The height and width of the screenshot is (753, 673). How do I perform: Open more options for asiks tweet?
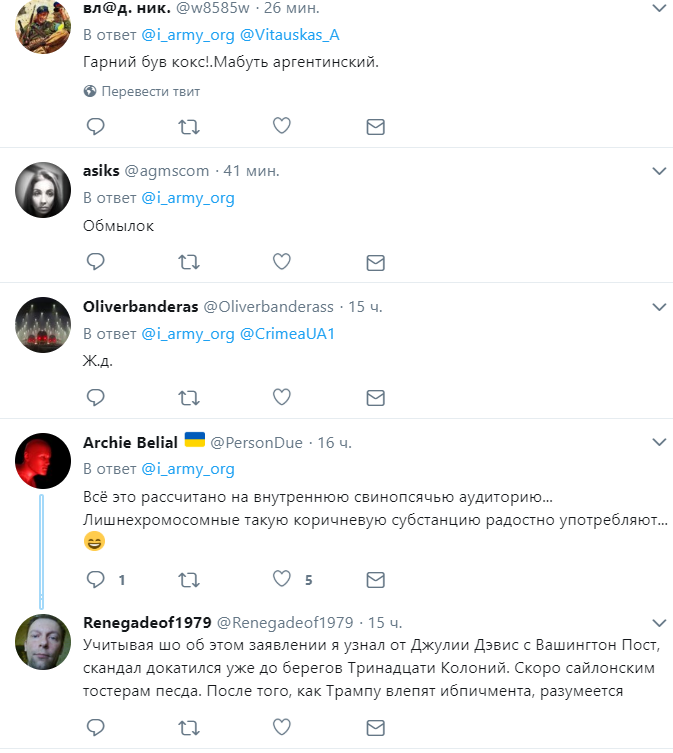click(x=659, y=171)
